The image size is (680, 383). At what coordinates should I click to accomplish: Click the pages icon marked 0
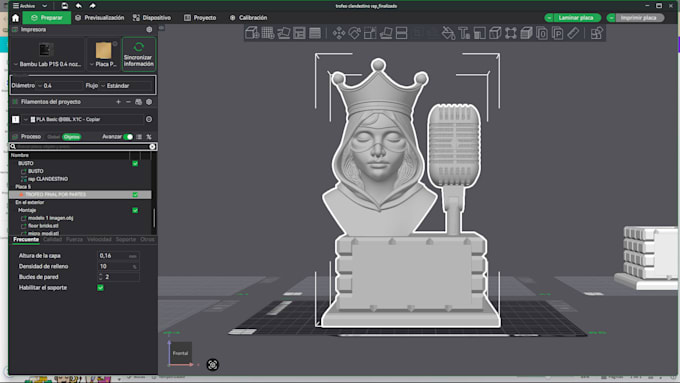(542, 33)
